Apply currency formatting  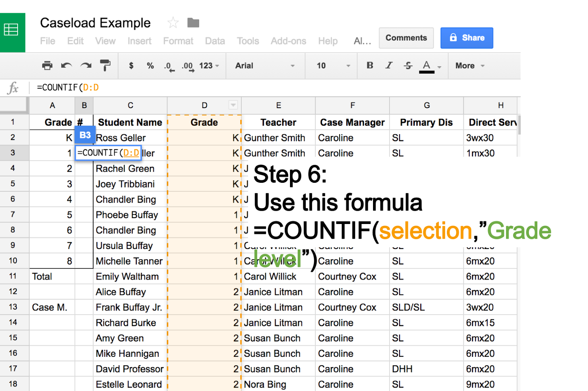click(x=130, y=65)
